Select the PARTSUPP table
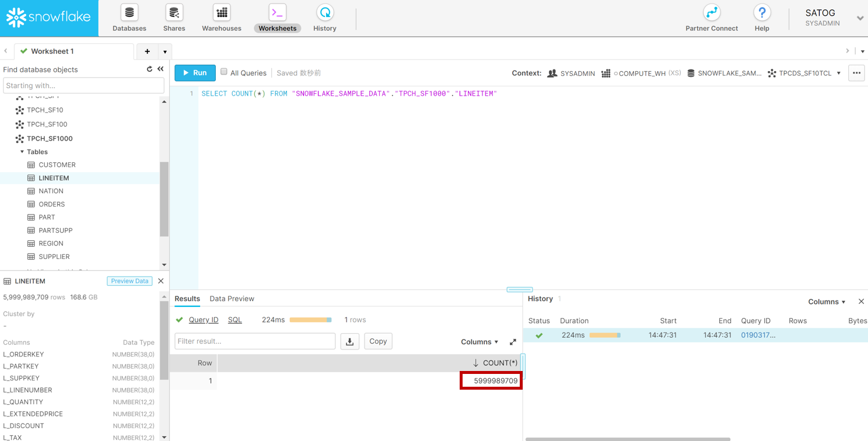Screen dimensions: 868x441 coord(55,230)
